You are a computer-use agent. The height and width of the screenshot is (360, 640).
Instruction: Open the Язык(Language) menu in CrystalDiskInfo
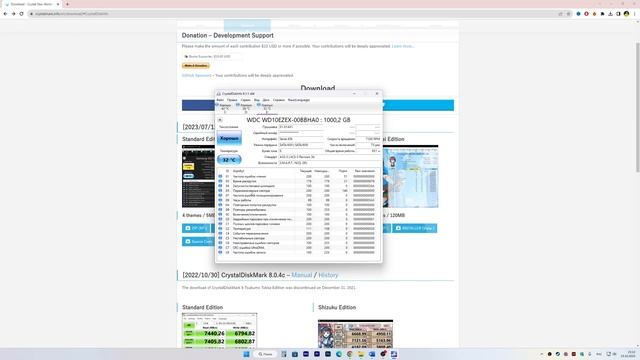click(x=299, y=100)
